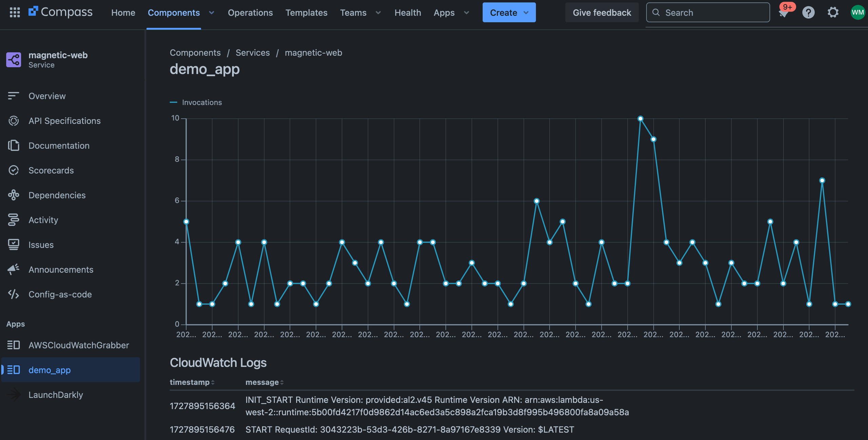Open the settings gear icon
The width and height of the screenshot is (868, 440).
tap(833, 13)
